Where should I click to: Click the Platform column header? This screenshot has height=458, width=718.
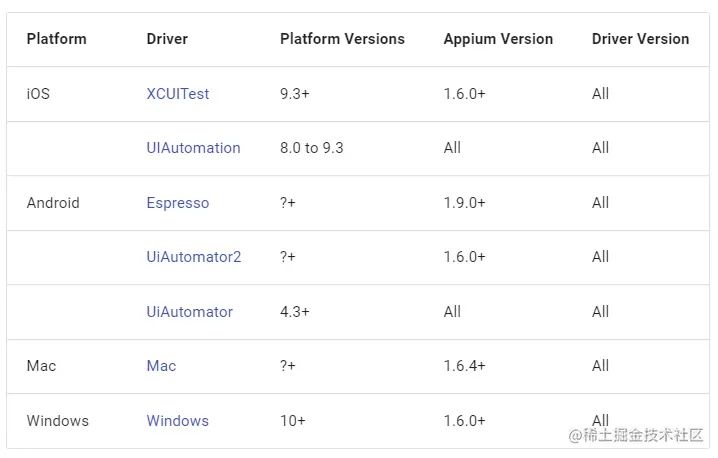[x=56, y=39]
